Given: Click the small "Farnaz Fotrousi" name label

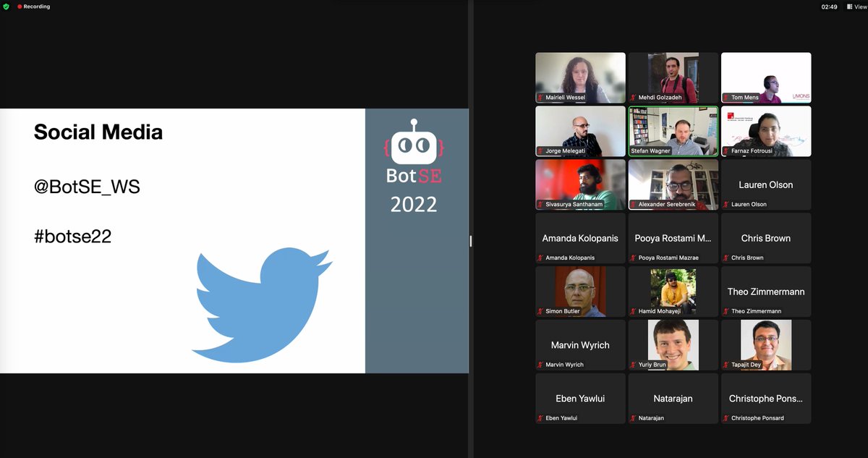Looking at the screenshot, I should pos(753,151).
